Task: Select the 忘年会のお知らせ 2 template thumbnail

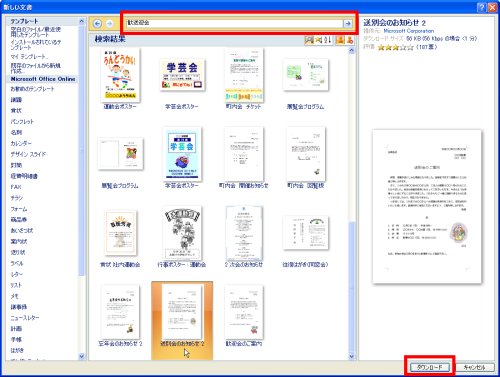Action: (120, 312)
